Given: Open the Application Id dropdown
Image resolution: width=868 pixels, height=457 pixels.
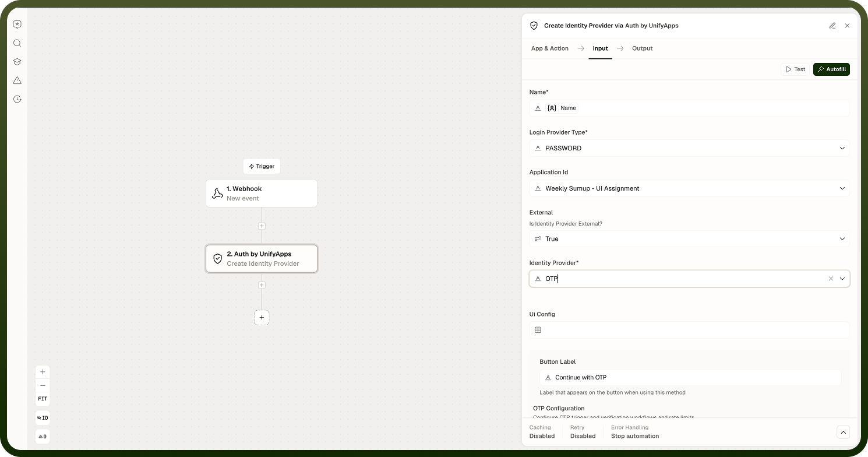Looking at the screenshot, I should coord(689,188).
